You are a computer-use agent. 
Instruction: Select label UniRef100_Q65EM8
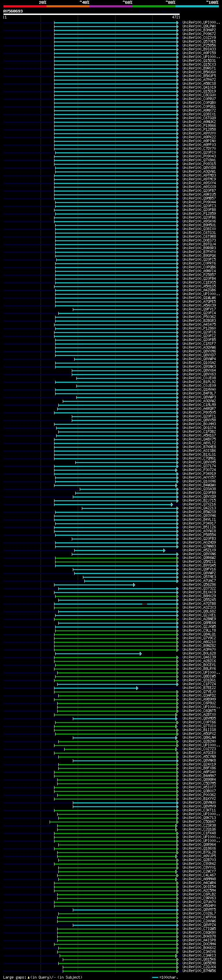click(199, 963)
